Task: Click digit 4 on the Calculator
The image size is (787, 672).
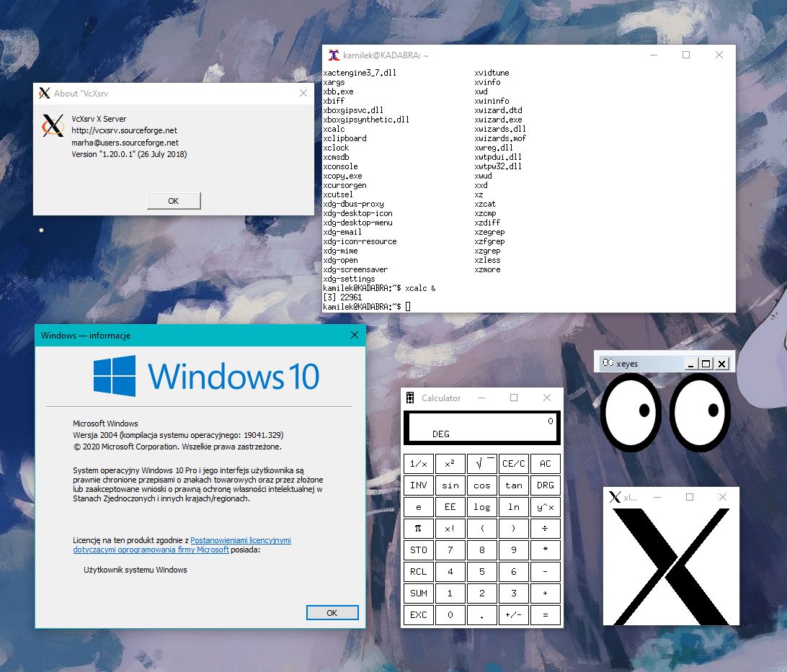Action: click(450, 572)
